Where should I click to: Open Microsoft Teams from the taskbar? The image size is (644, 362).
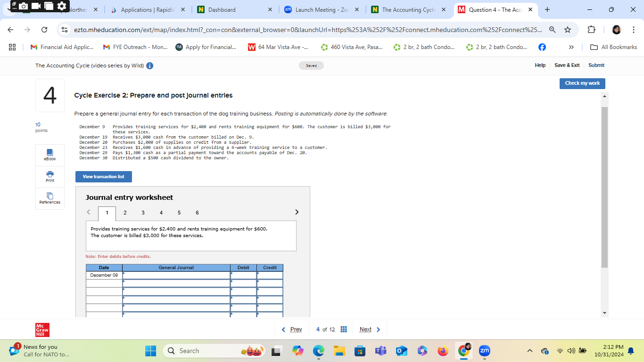click(380, 351)
